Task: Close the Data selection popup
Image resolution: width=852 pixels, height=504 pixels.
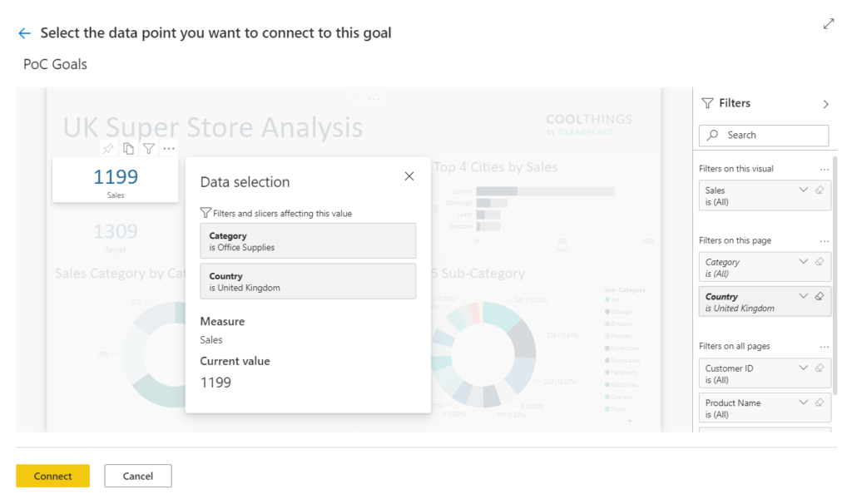Action: click(x=409, y=176)
